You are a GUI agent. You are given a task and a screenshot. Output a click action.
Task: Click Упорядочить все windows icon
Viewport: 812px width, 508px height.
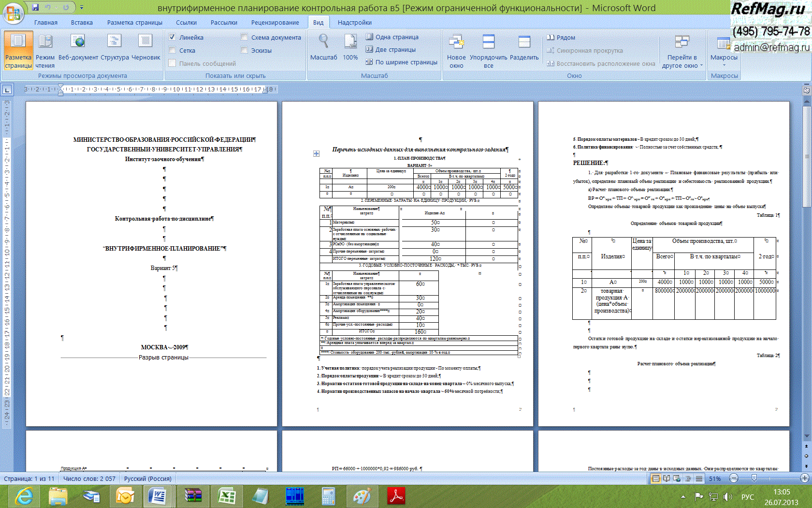[x=489, y=42]
